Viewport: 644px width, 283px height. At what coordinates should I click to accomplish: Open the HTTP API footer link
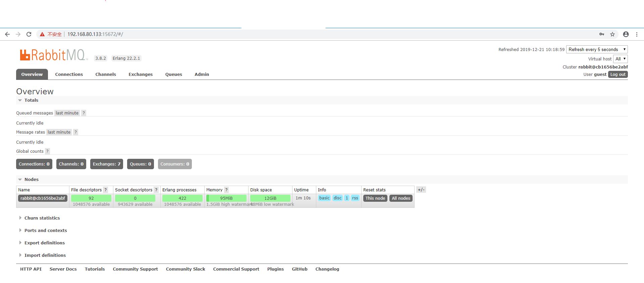click(x=31, y=269)
